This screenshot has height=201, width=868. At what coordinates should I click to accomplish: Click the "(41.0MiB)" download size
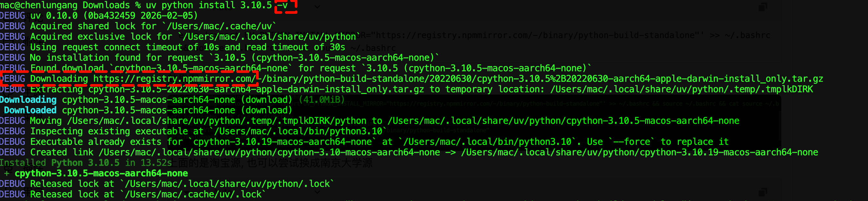point(321,100)
